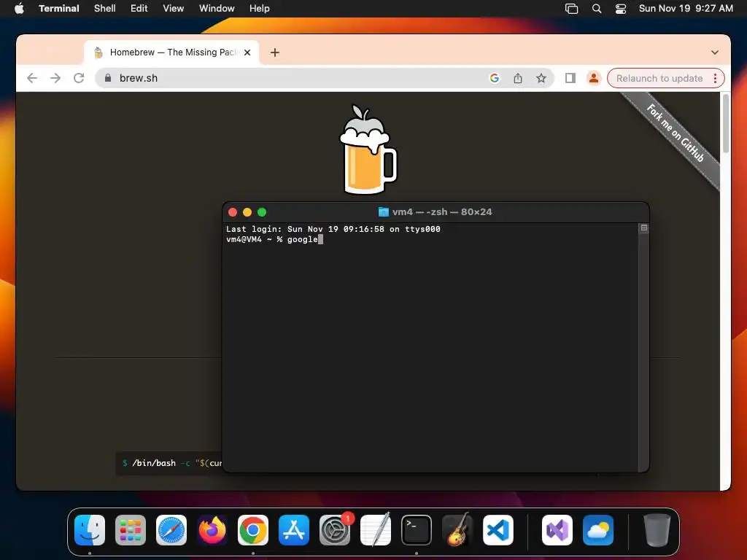Toggle the Chrome side panel
The width and height of the screenshot is (747, 560).
[570, 78]
